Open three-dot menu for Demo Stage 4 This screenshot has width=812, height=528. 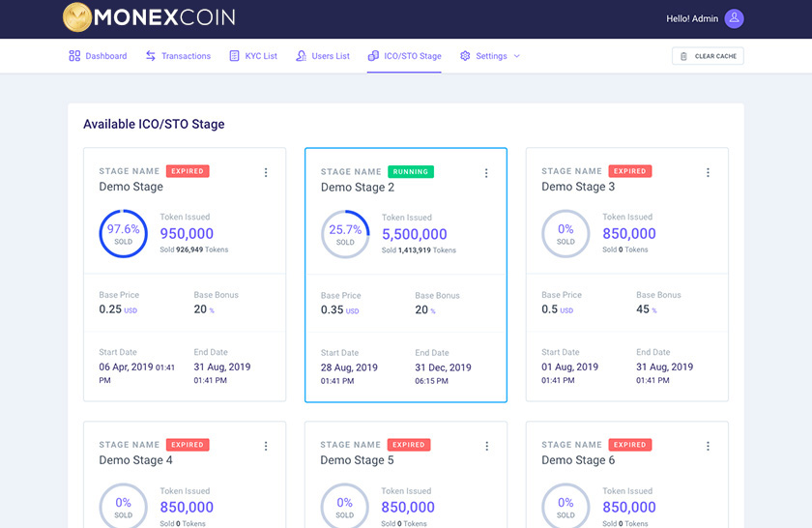coord(266,446)
